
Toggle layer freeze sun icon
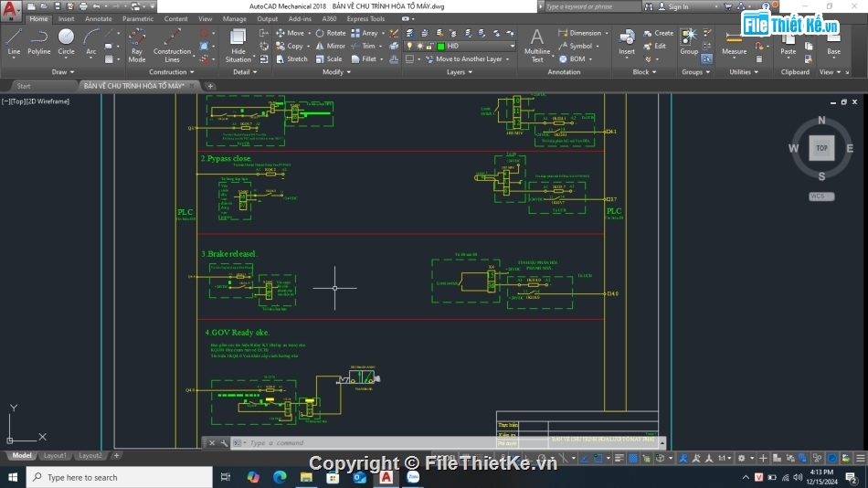[x=419, y=46]
